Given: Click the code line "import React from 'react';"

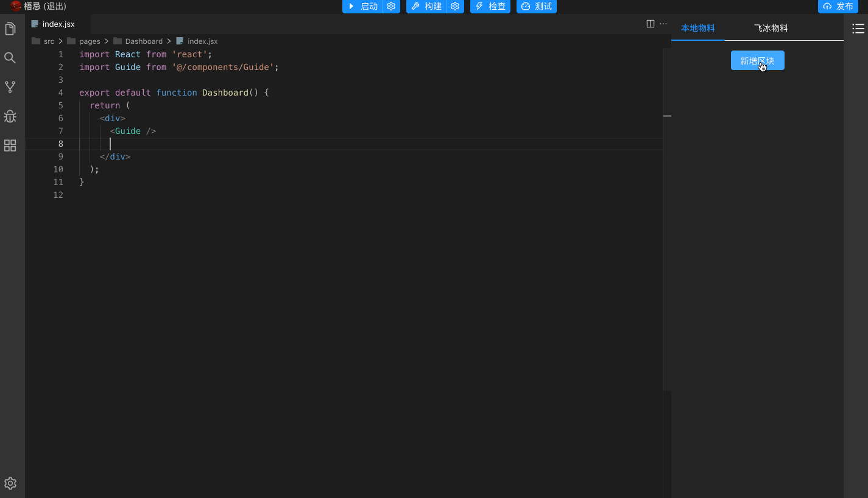Looking at the screenshot, I should coord(146,54).
